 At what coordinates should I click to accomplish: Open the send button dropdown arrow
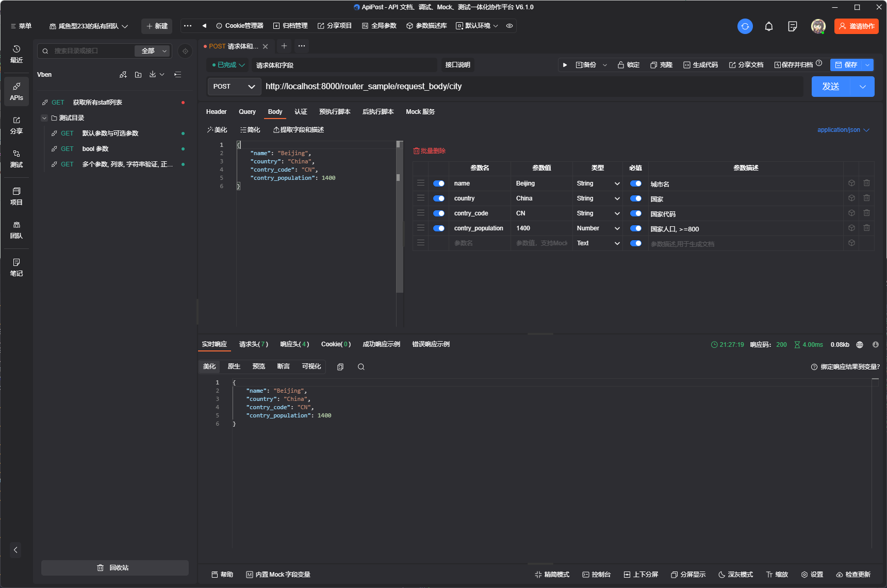[863, 87]
